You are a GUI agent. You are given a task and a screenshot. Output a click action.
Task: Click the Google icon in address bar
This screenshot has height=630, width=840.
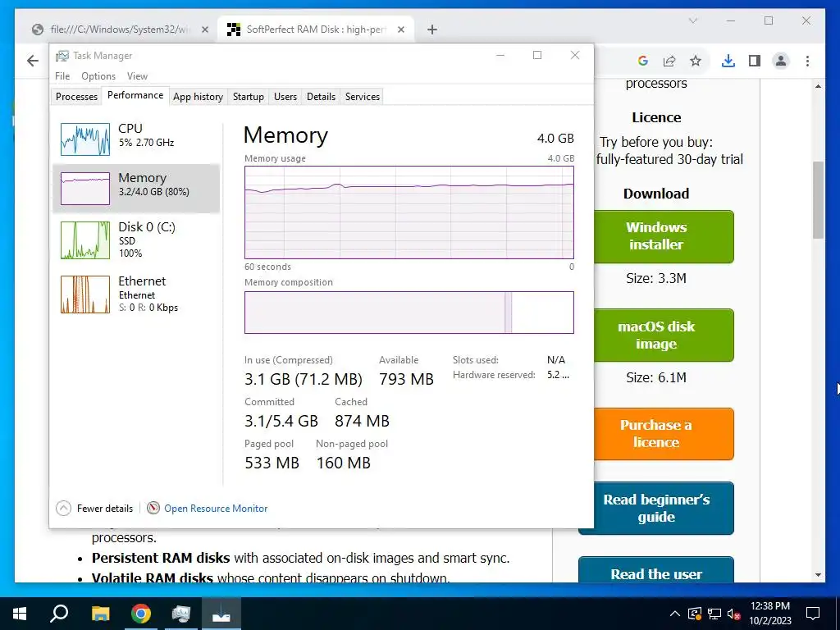pyautogui.click(x=643, y=61)
